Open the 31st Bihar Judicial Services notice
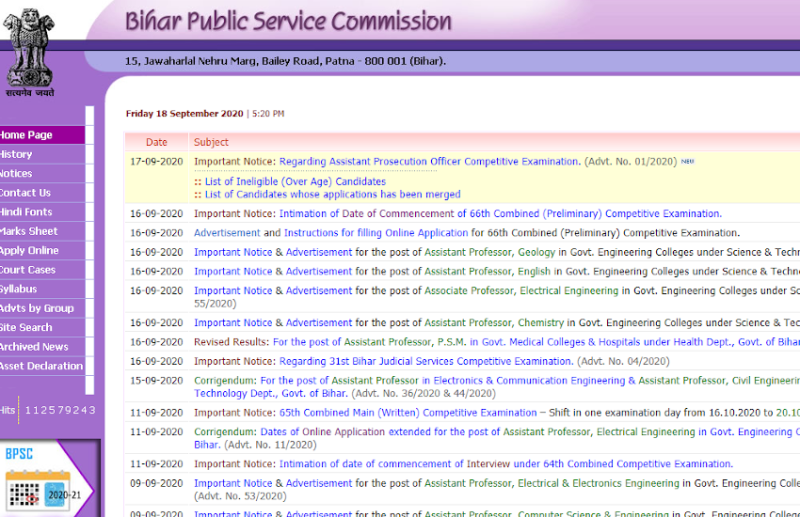The height and width of the screenshot is (517, 800). 425,362
